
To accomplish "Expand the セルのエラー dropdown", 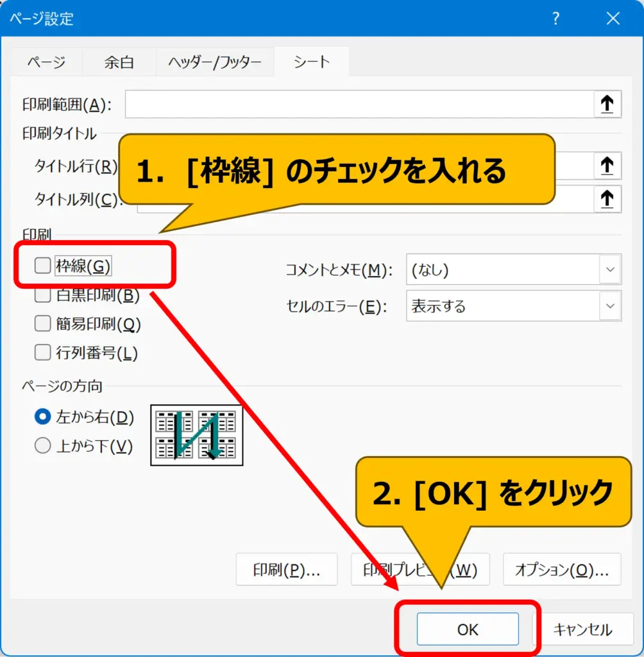I will tap(513, 305).
